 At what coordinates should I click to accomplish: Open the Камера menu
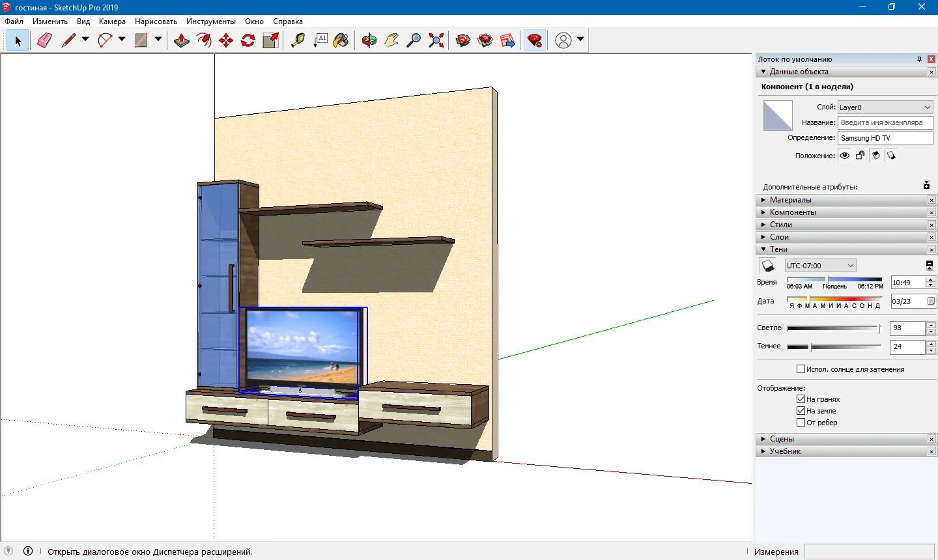pos(112,21)
